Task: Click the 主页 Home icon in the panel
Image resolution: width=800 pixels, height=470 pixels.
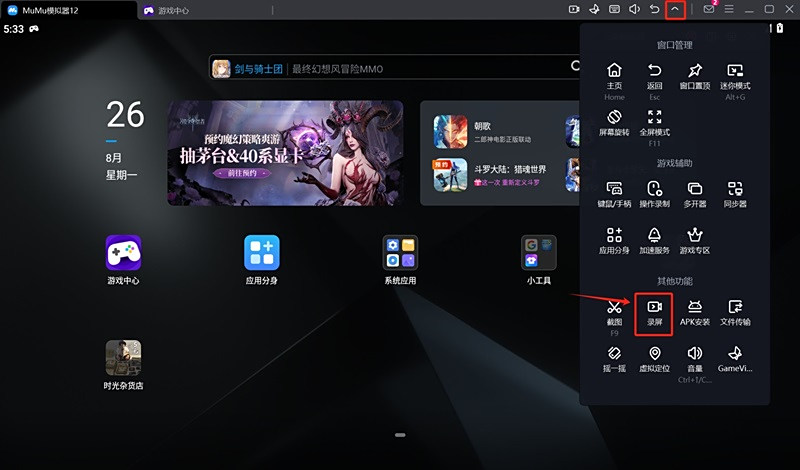Action: [614, 70]
